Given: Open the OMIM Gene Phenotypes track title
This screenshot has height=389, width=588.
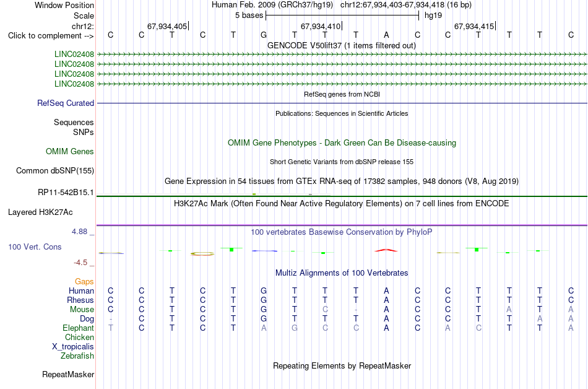Looking at the screenshot, I should 342,143.
